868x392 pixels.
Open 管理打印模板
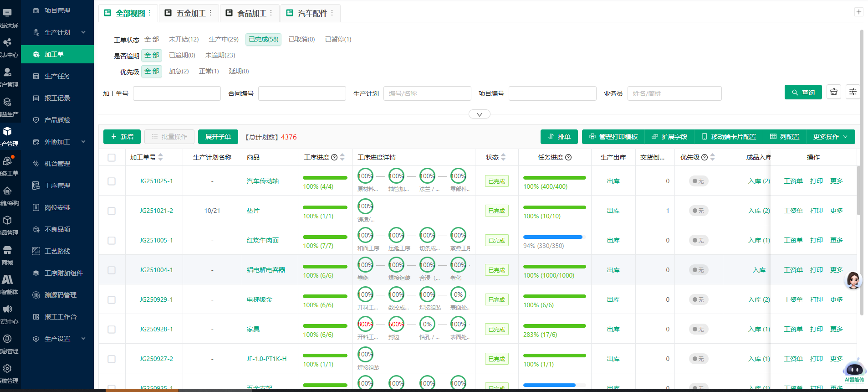click(613, 137)
